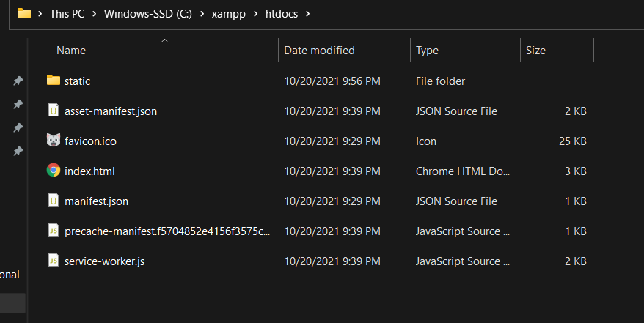Click JSON Source File type of manifest.json
The width and height of the screenshot is (644, 323).
click(456, 201)
